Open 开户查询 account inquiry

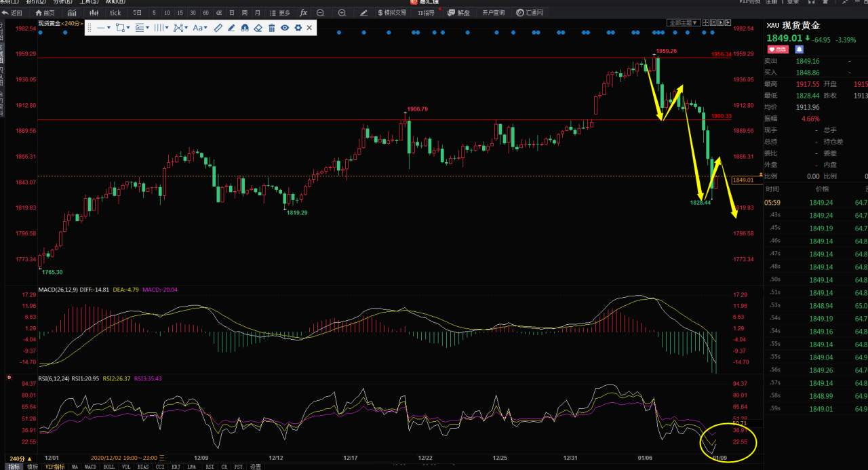tap(494, 13)
